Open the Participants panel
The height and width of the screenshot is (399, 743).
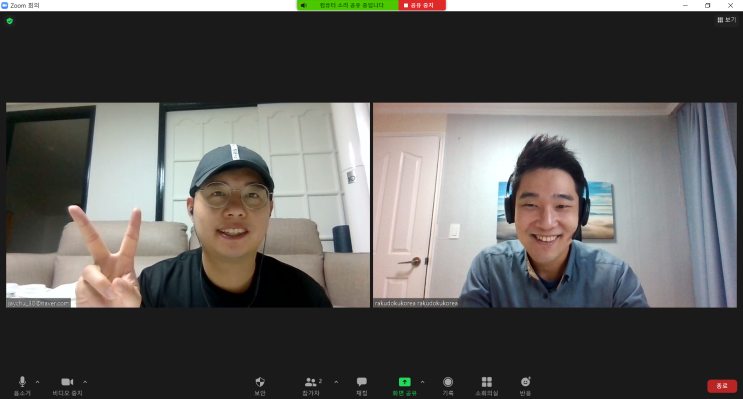click(311, 386)
